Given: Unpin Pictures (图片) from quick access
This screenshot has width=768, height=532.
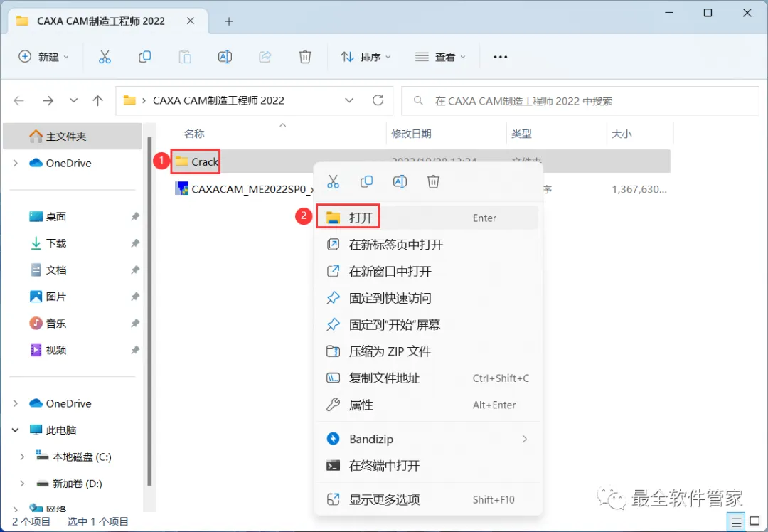Looking at the screenshot, I should pos(135,297).
